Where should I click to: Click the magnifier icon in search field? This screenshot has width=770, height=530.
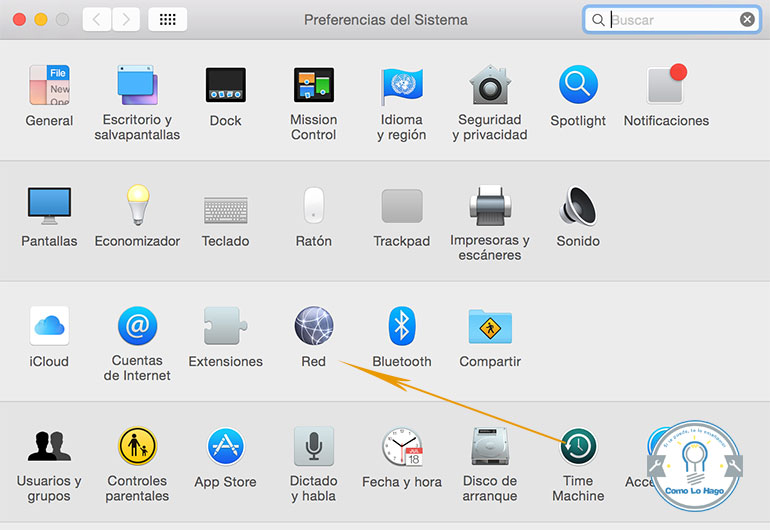598,20
